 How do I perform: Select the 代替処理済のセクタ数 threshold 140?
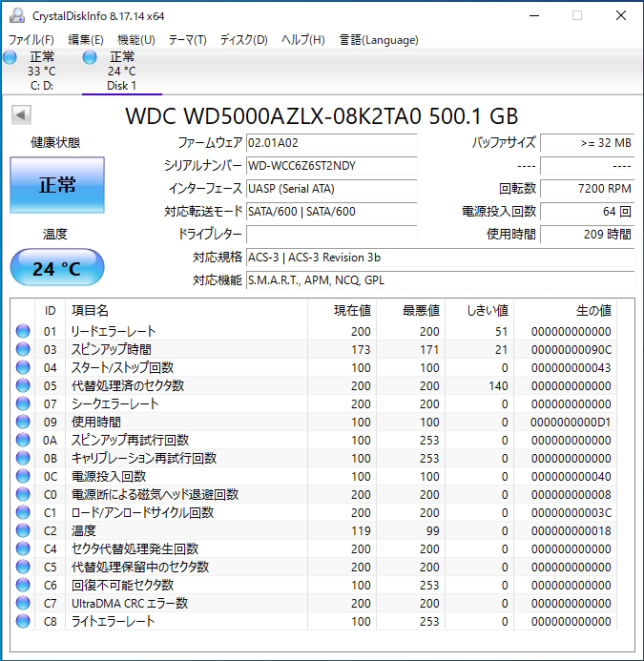[x=498, y=385]
